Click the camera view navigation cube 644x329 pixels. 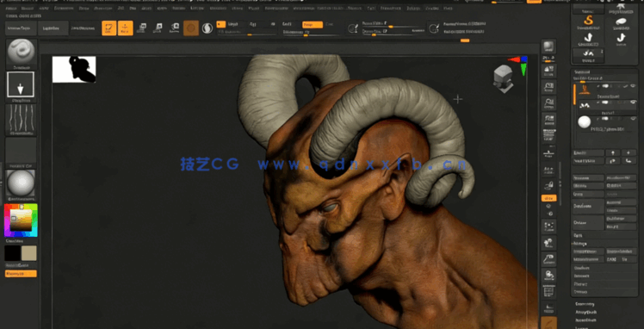click(503, 78)
